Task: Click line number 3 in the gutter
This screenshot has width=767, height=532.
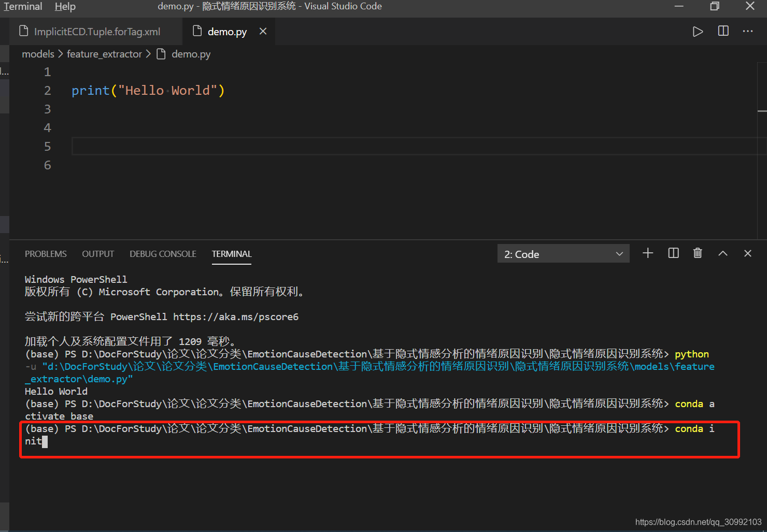Action: (47, 109)
